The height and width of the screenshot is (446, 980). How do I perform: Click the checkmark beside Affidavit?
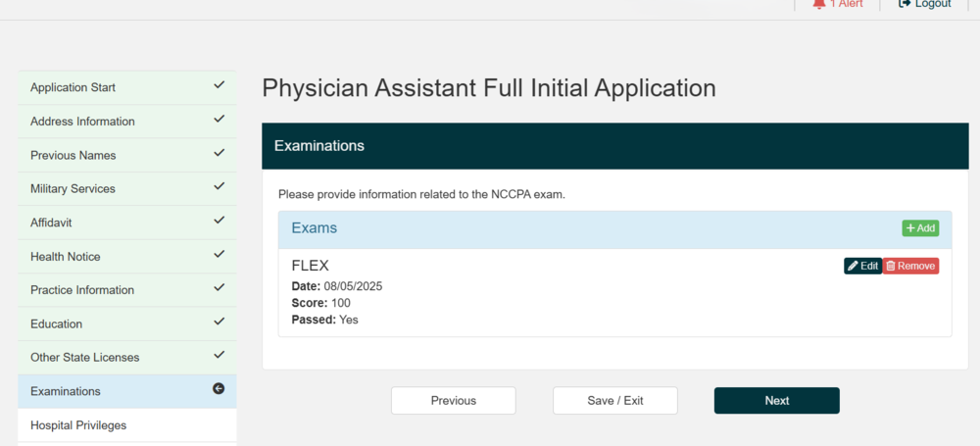220,221
